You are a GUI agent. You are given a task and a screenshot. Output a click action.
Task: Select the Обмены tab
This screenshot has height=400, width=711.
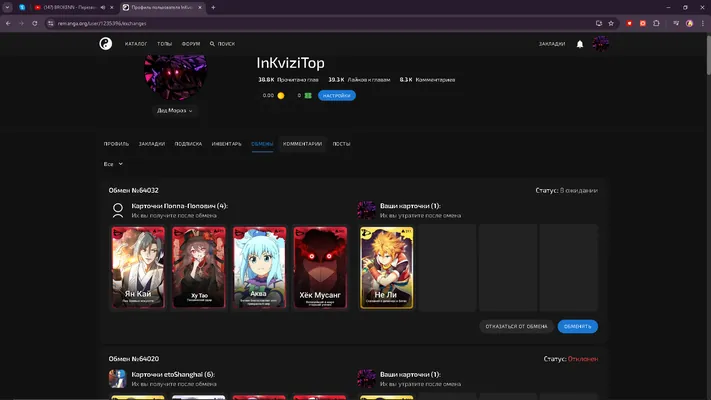(x=262, y=144)
